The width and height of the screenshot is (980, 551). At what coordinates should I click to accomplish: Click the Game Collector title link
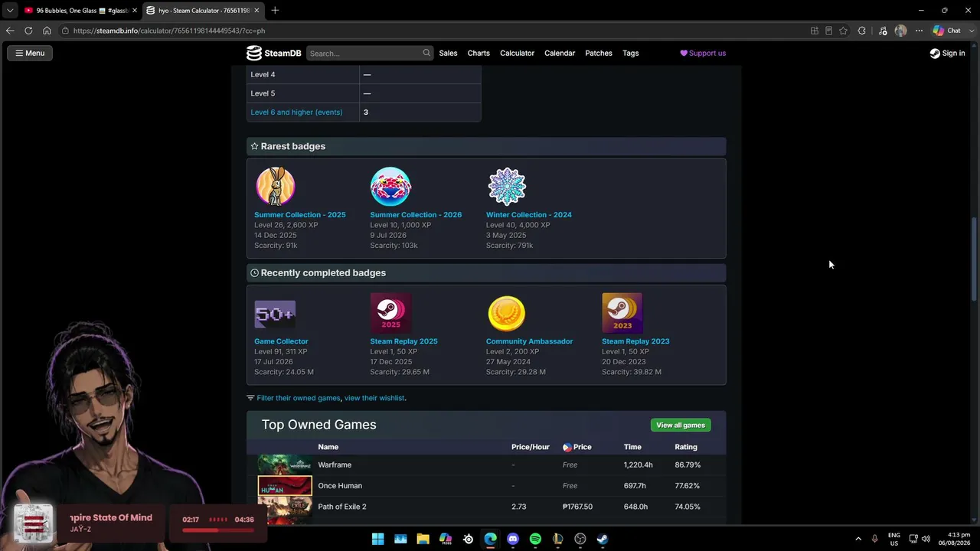click(281, 341)
